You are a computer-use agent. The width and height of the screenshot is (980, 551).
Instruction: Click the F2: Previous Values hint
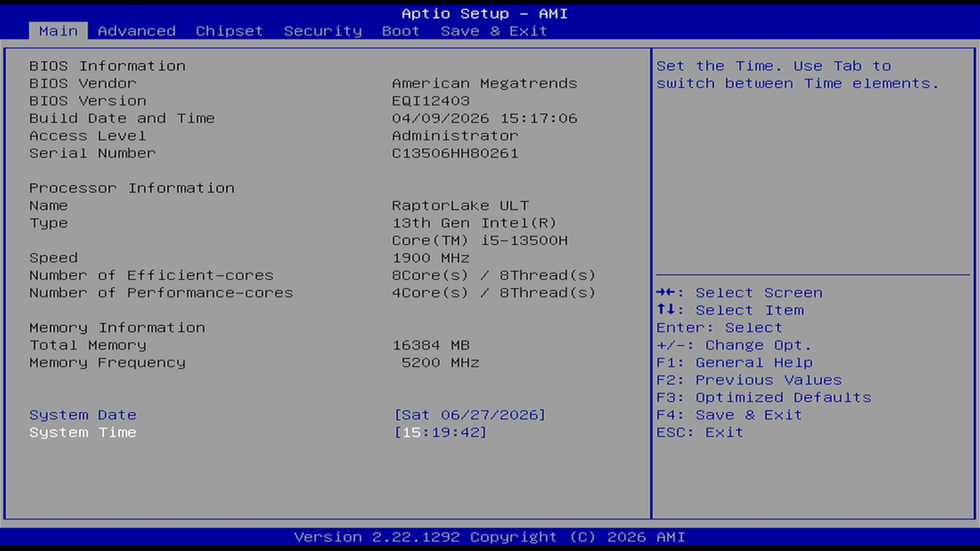click(x=749, y=380)
